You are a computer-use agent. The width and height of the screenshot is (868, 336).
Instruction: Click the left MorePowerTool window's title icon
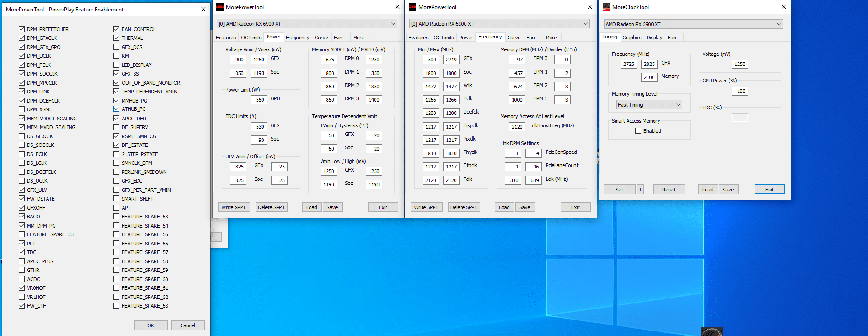(x=220, y=7)
